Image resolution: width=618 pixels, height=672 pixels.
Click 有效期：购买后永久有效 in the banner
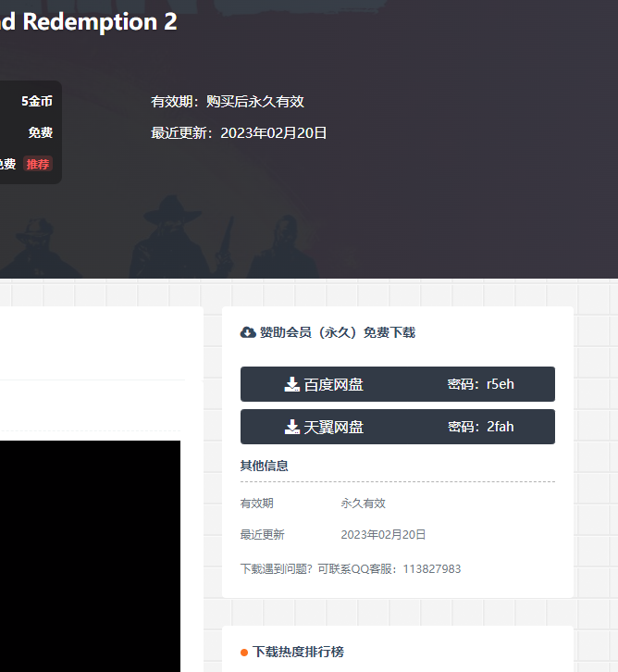(x=228, y=102)
